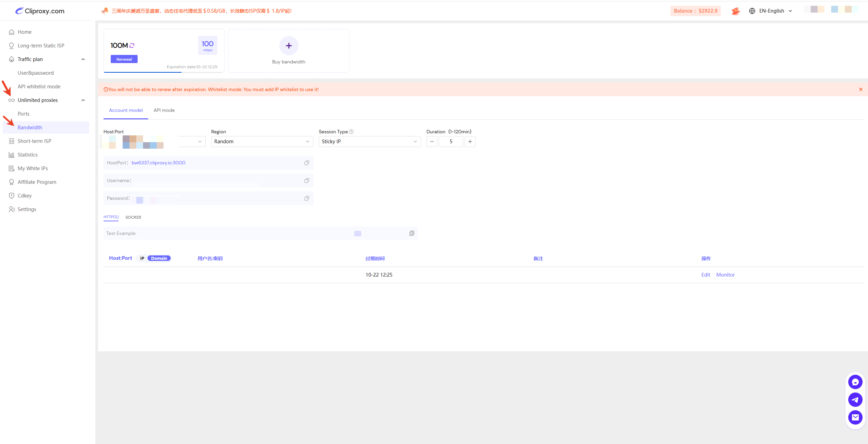Screen dimensions: 868x444
Task: Copy the HostPort value icon
Action: point(307,163)
